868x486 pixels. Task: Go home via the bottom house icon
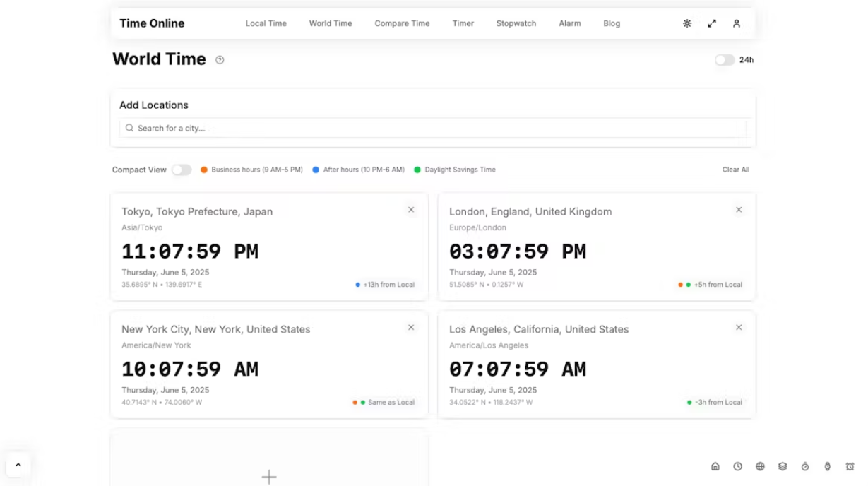tap(715, 466)
